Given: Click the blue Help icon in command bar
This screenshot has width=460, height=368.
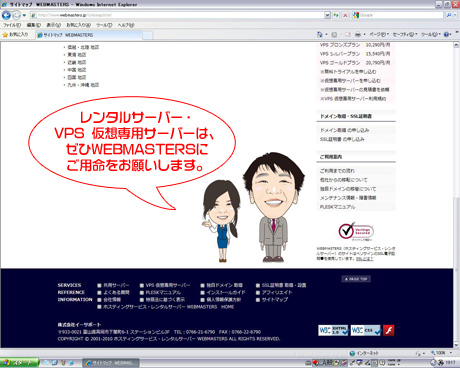Looking at the screenshot, I should click(447, 34).
